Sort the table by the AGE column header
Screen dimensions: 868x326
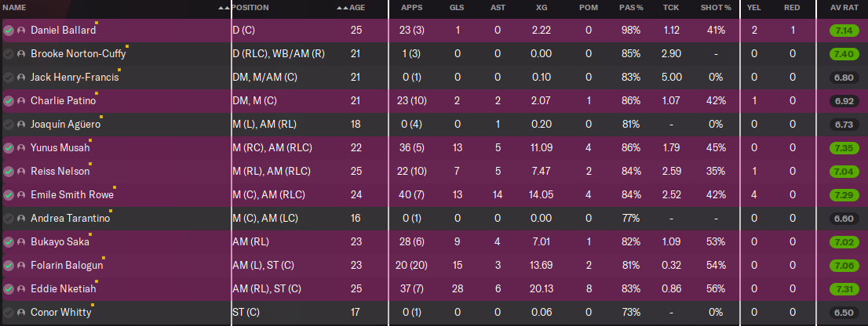pos(357,7)
